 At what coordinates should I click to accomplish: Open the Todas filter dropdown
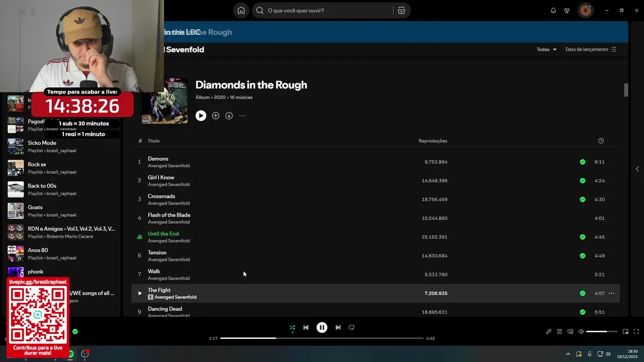coord(546,49)
